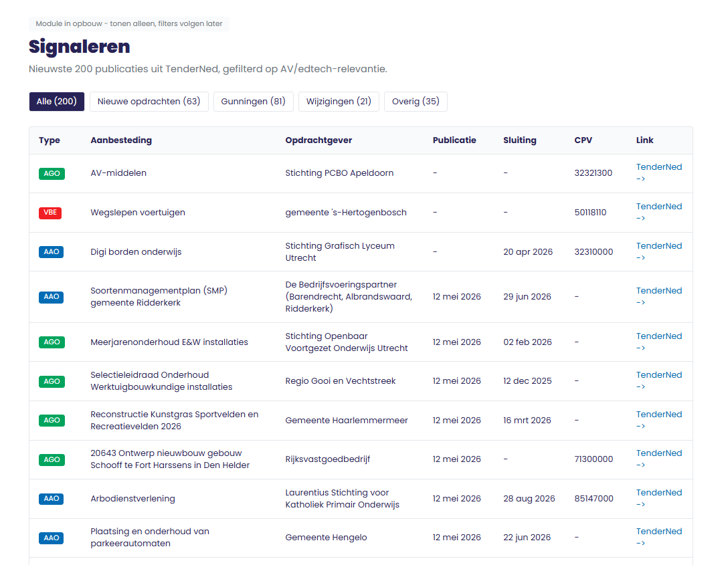Click AAO badge for Digi borden onderwijs
Image resolution: width=728 pixels, height=565 pixels.
(51, 252)
